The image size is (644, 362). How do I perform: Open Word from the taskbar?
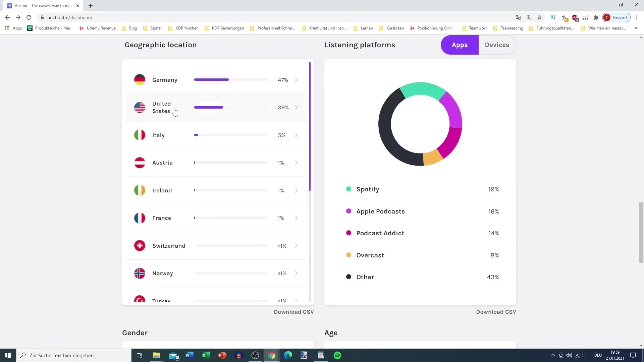click(190, 355)
